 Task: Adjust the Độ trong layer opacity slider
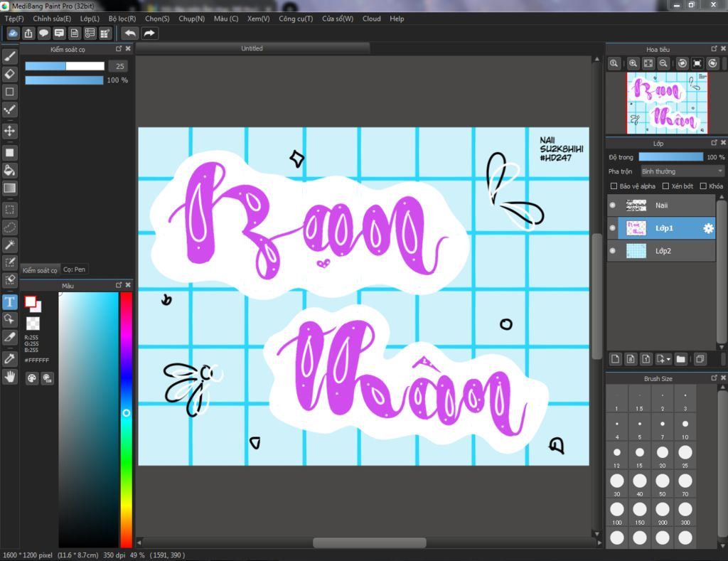click(x=671, y=157)
